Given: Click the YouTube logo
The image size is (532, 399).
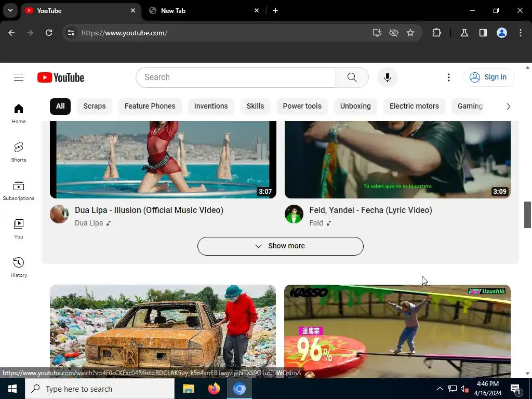Looking at the screenshot, I should tap(61, 77).
